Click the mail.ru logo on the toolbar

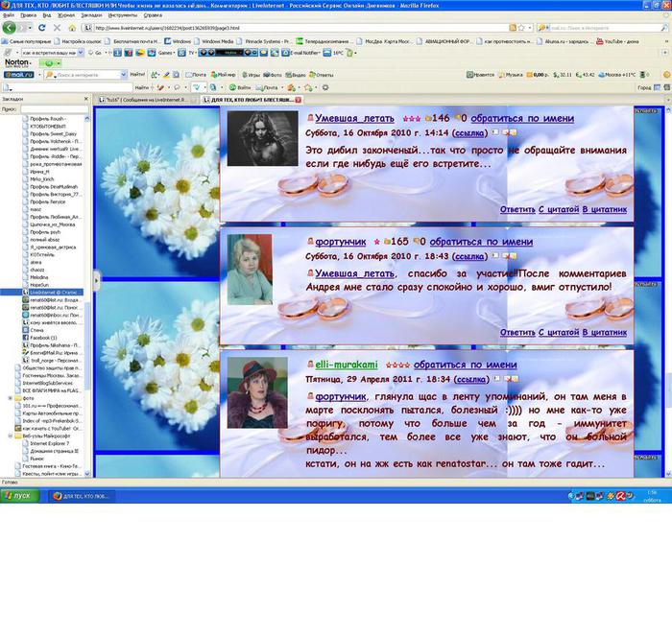tap(18, 75)
